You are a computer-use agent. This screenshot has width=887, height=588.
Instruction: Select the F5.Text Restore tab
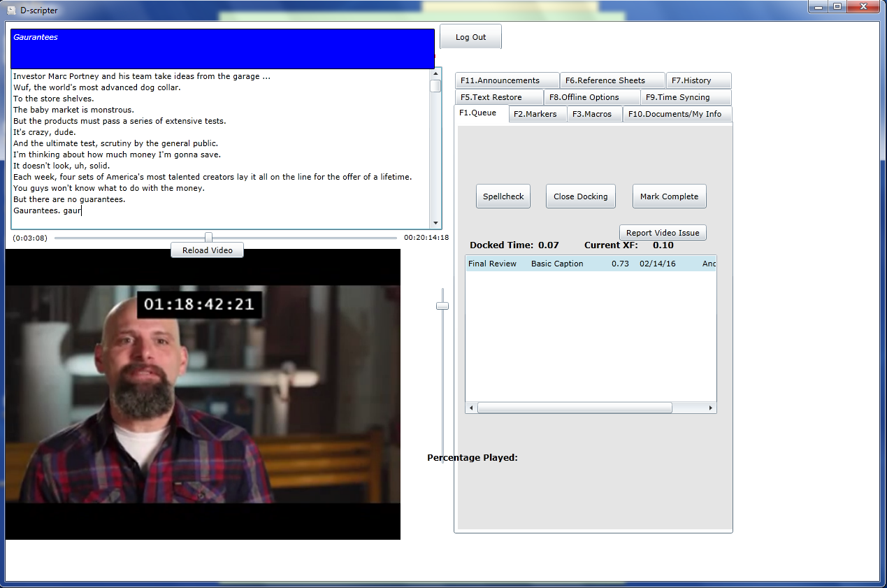(499, 97)
